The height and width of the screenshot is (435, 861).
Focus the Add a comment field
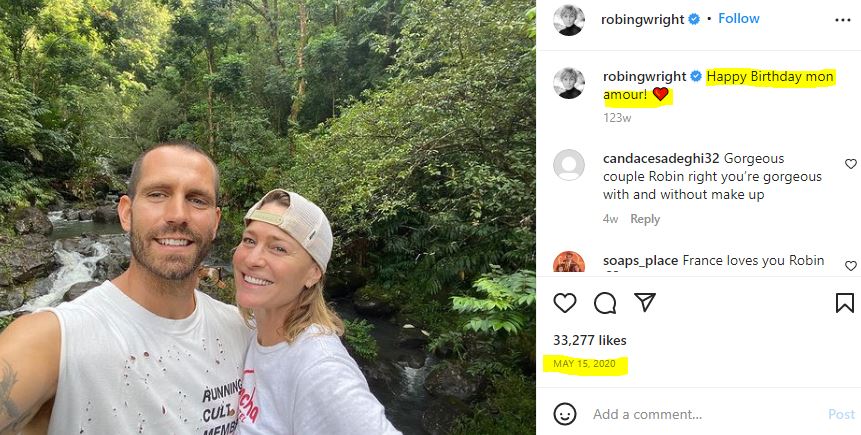pos(706,414)
